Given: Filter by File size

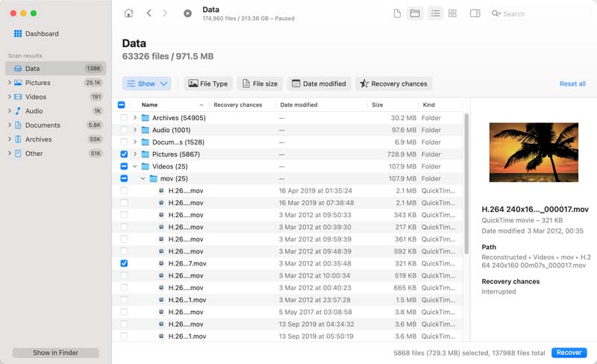Looking at the screenshot, I should [260, 84].
